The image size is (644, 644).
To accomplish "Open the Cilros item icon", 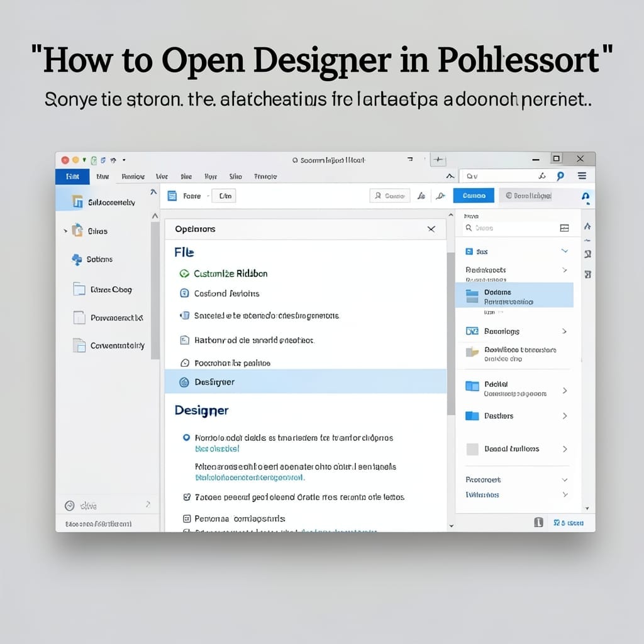I will pyautogui.click(x=77, y=230).
